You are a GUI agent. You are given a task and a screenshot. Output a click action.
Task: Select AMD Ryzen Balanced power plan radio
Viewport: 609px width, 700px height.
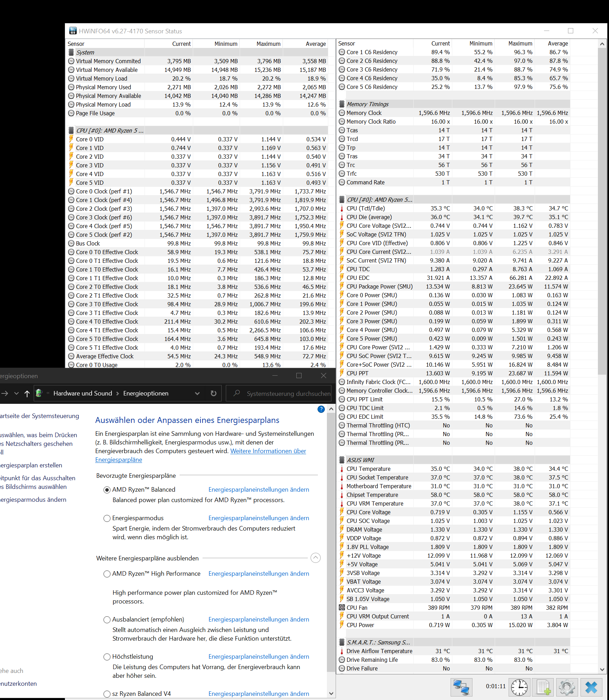coord(107,490)
